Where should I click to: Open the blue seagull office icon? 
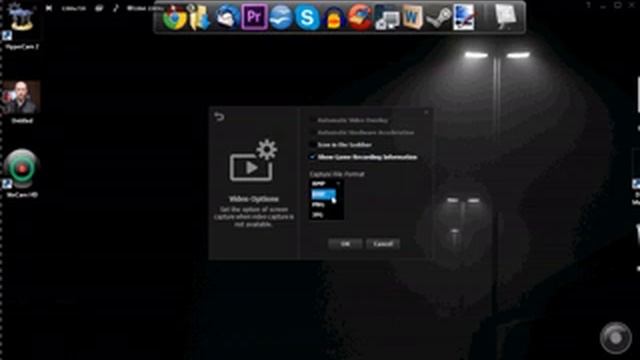pos(280,18)
